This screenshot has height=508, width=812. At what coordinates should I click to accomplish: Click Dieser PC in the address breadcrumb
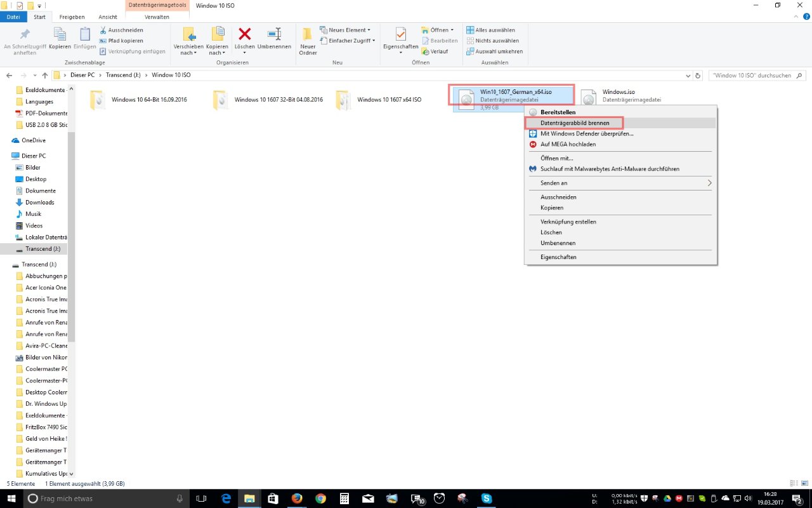coord(82,75)
